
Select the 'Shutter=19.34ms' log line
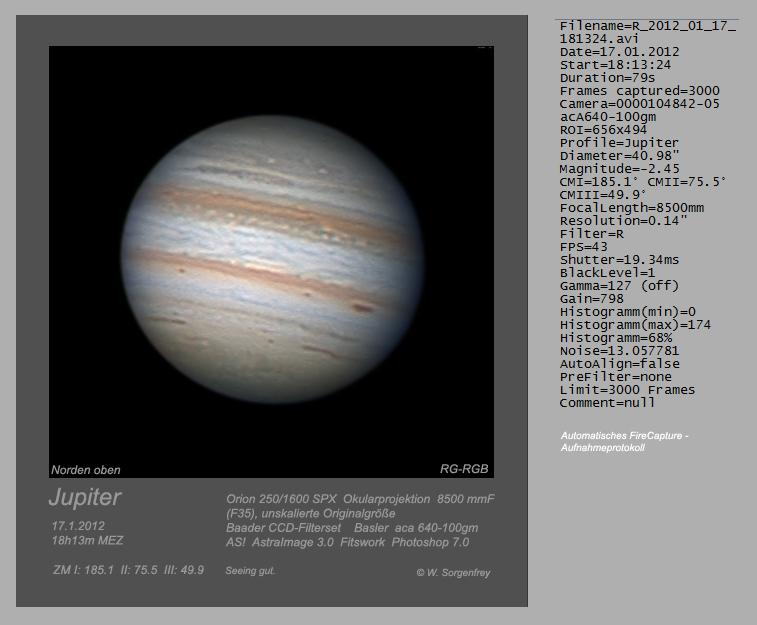pos(619,260)
